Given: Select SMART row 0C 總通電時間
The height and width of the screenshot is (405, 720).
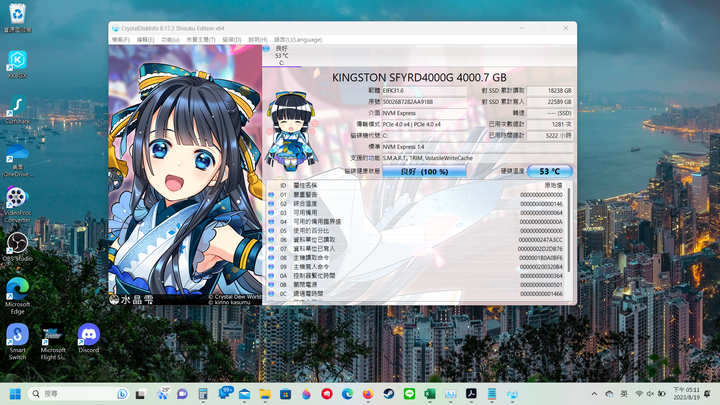Looking at the screenshot, I should (x=416, y=293).
